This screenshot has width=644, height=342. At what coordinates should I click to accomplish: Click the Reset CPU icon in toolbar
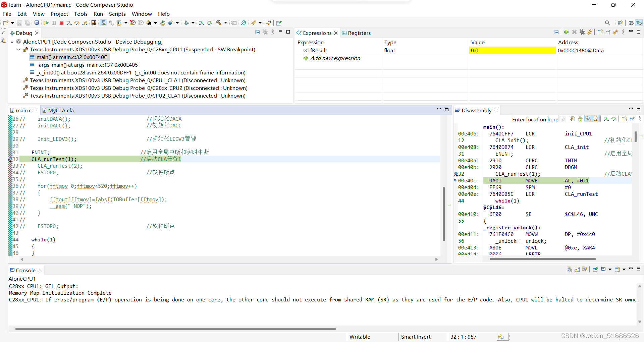point(148,23)
